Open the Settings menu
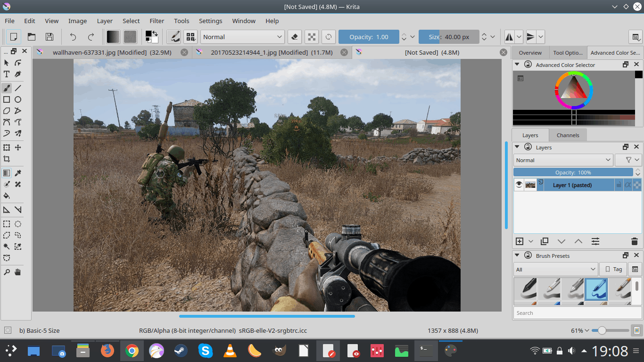The width and height of the screenshot is (644, 362). pyautogui.click(x=210, y=21)
